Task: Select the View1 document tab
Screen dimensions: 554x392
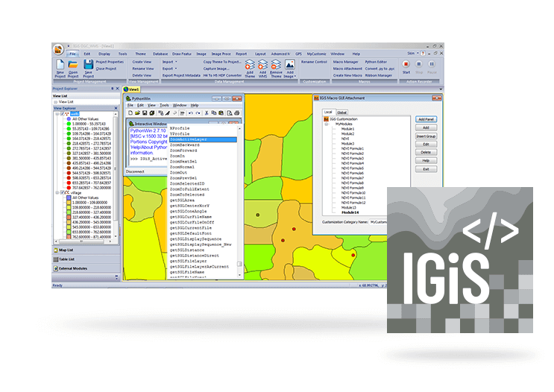Action: click(x=132, y=89)
